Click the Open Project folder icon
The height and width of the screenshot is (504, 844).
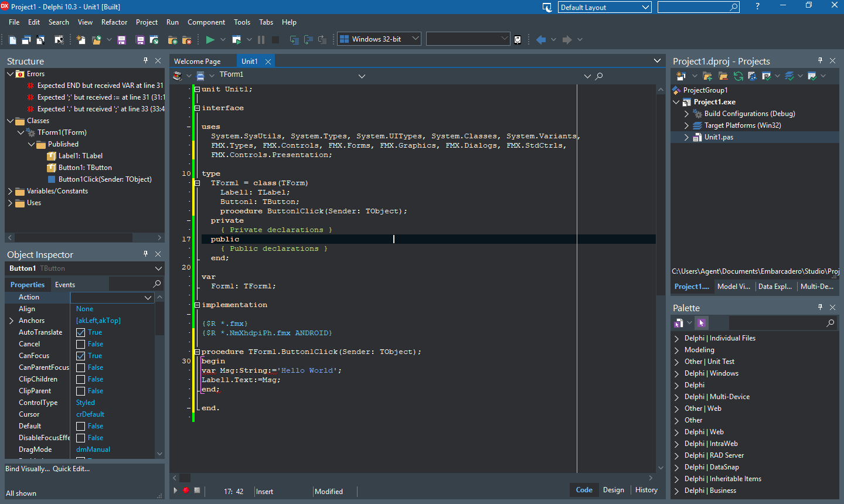(97, 40)
